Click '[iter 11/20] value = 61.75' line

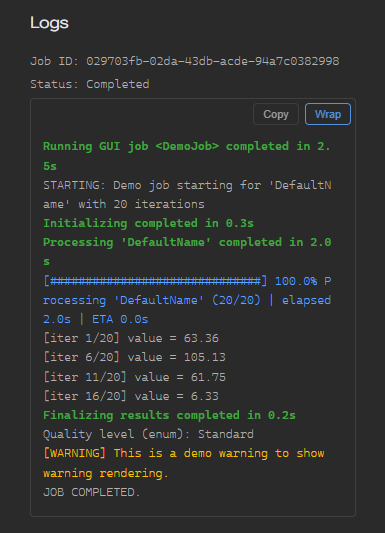click(134, 377)
